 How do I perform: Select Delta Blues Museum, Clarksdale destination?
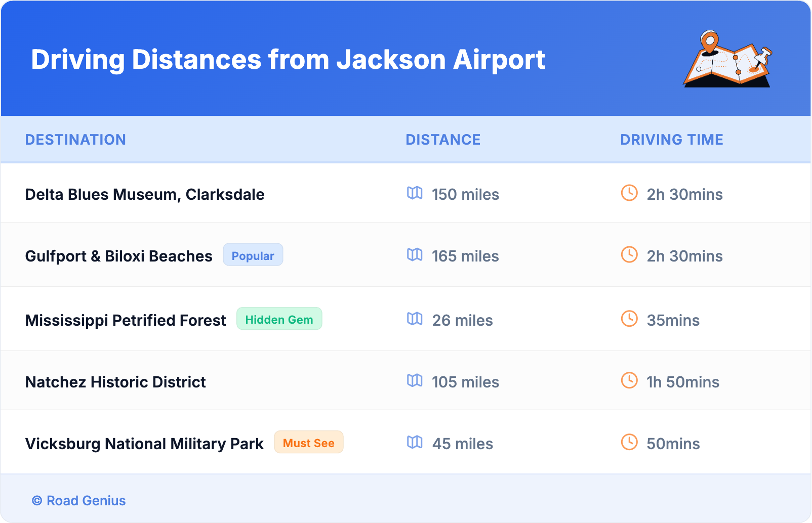pos(145,194)
